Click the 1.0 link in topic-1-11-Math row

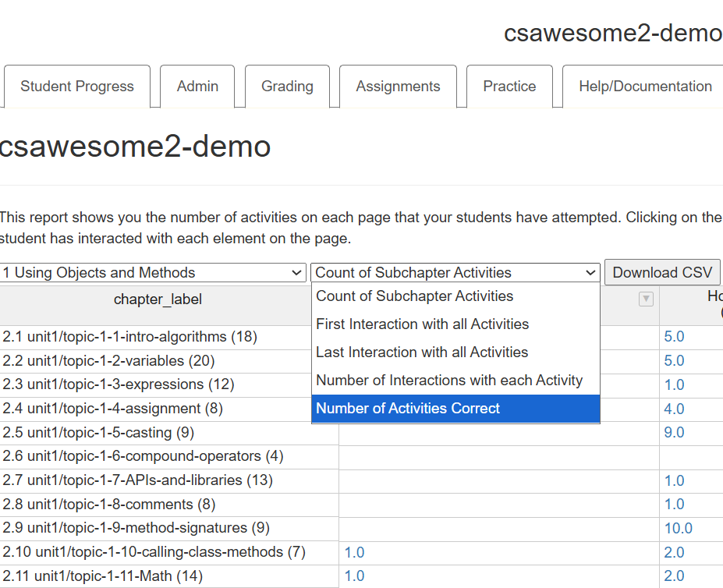(354, 576)
